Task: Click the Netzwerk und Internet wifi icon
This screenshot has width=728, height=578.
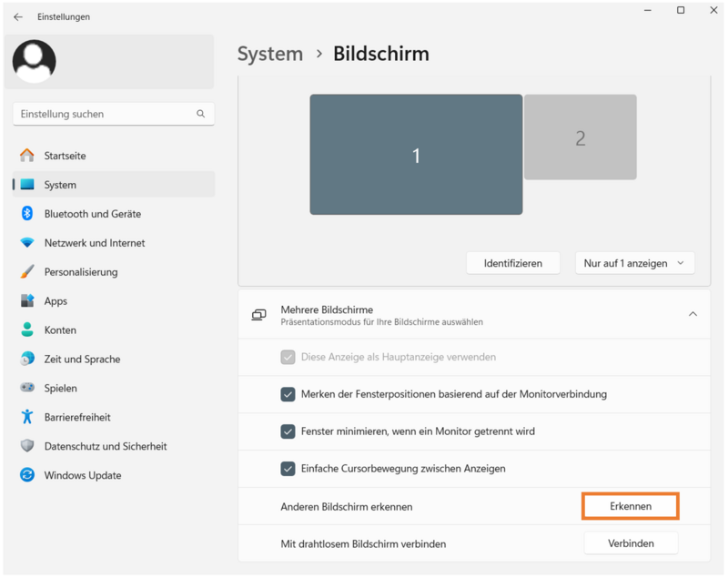Action: pyautogui.click(x=27, y=243)
